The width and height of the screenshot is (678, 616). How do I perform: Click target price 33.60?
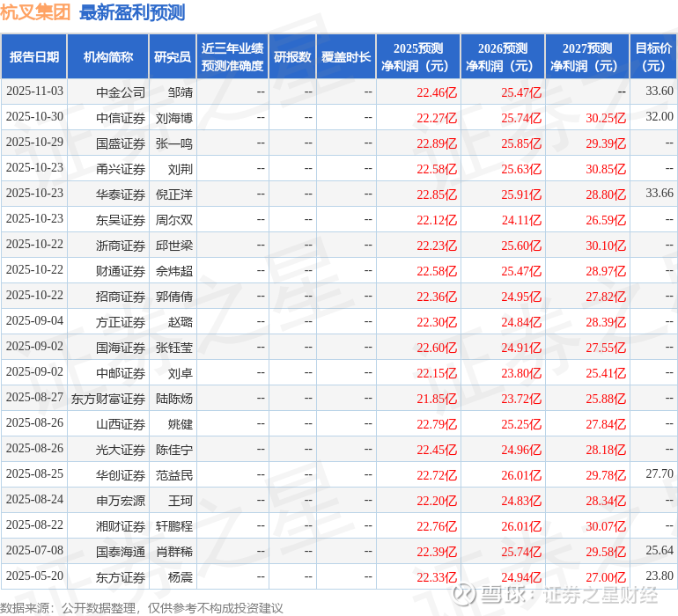(660, 92)
